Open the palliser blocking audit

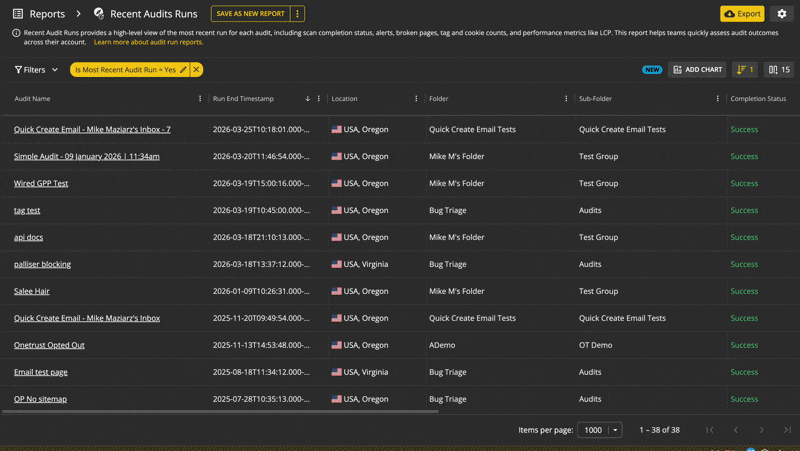point(42,265)
